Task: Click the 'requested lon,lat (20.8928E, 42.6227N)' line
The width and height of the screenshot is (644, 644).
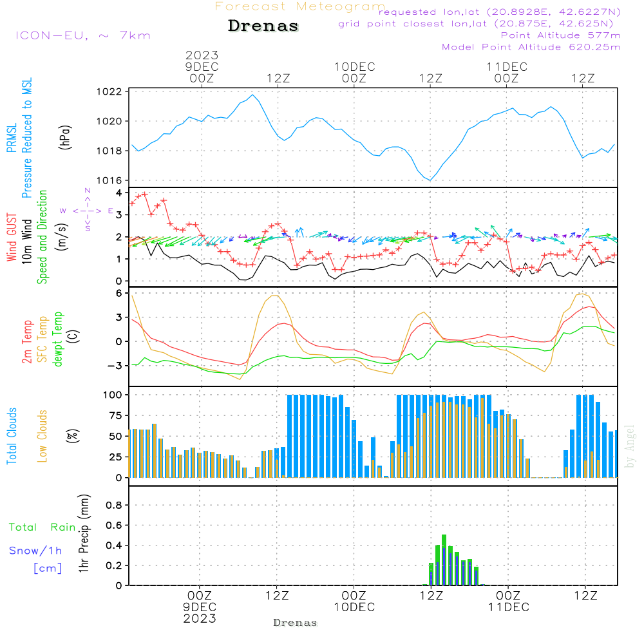Action: 500,12
